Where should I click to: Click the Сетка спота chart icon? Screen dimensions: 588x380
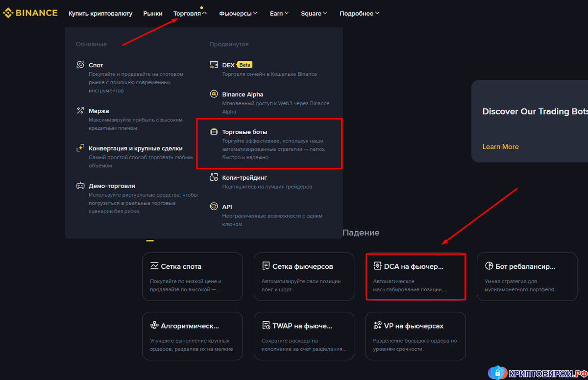click(154, 266)
